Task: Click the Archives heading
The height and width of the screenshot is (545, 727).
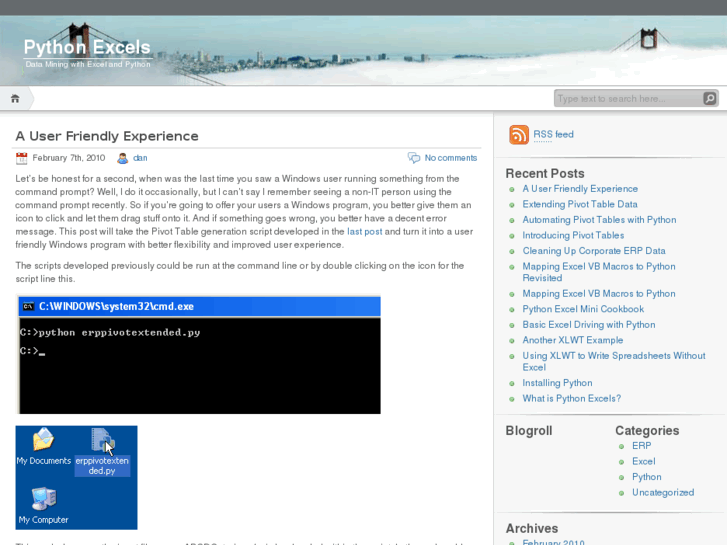Action: tap(532, 529)
